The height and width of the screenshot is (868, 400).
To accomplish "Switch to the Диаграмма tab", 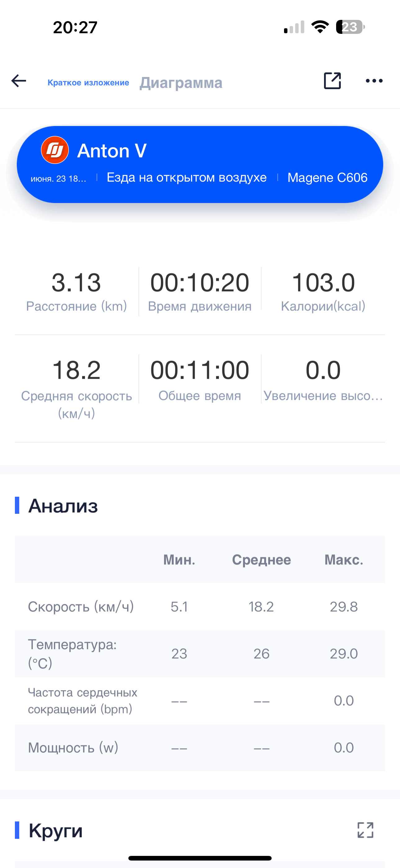I will point(181,83).
